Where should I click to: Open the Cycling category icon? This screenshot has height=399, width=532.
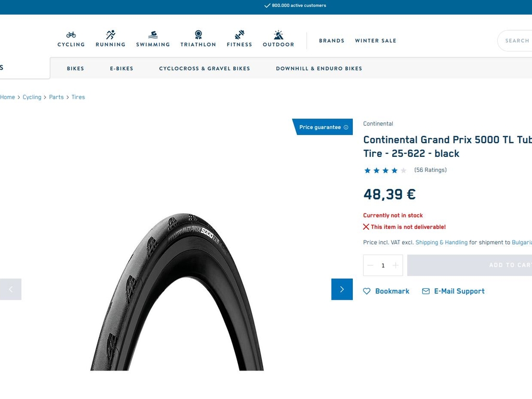coord(71,35)
